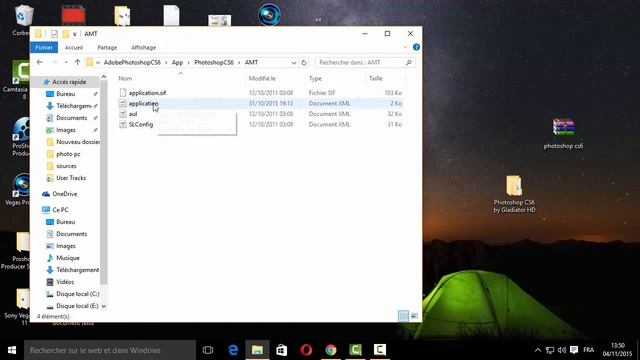Open the address bar history dropdown
Viewport: 640px width, 360px height.
293,62
